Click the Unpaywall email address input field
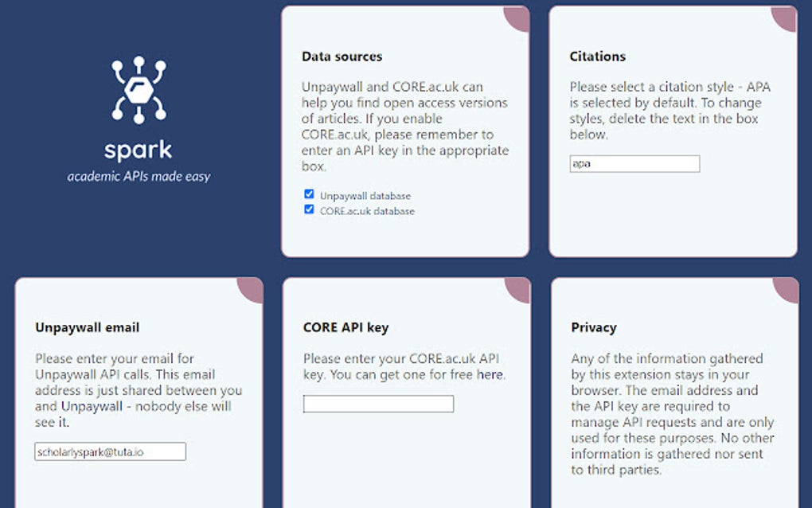812x508 pixels. point(110,451)
